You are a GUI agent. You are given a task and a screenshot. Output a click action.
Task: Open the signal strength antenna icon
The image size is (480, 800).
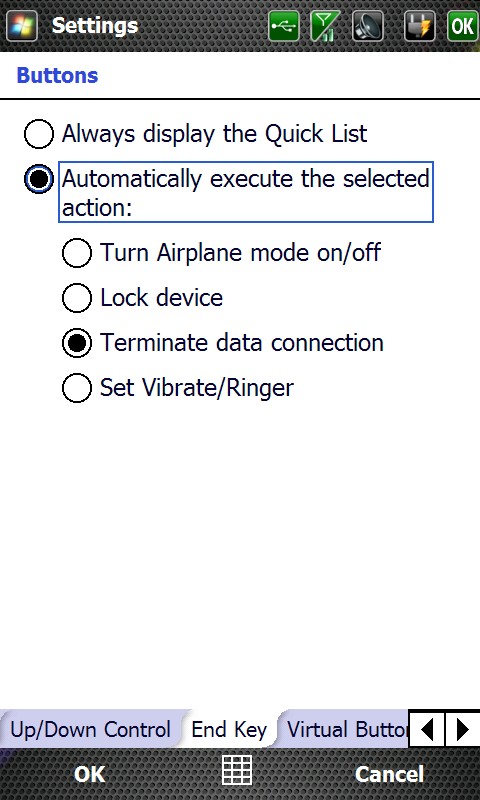tap(325, 26)
